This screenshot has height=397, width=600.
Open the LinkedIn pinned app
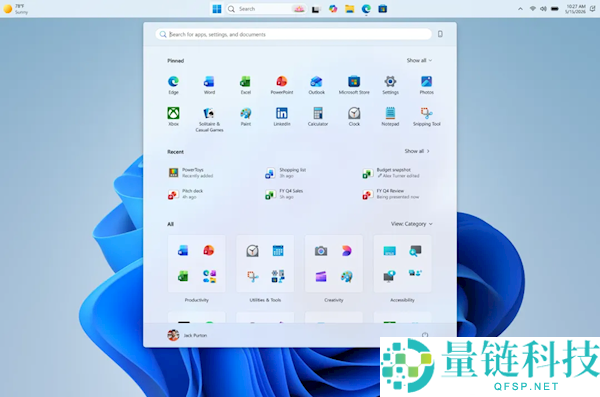click(x=282, y=116)
